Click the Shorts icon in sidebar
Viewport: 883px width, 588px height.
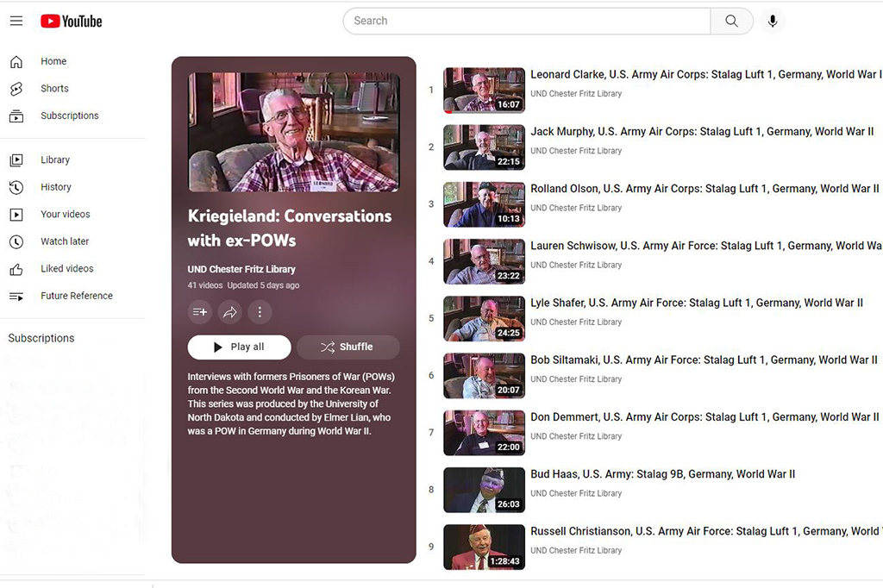pyautogui.click(x=16, y=89)
